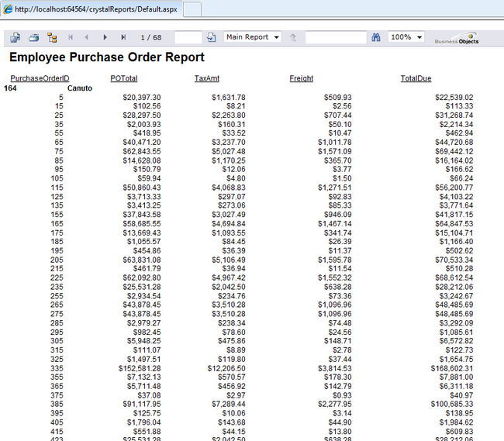Viewport: 504px width, 441px height.
Task: Click Freight value $365.70
Action: click(x=337, y=160)
